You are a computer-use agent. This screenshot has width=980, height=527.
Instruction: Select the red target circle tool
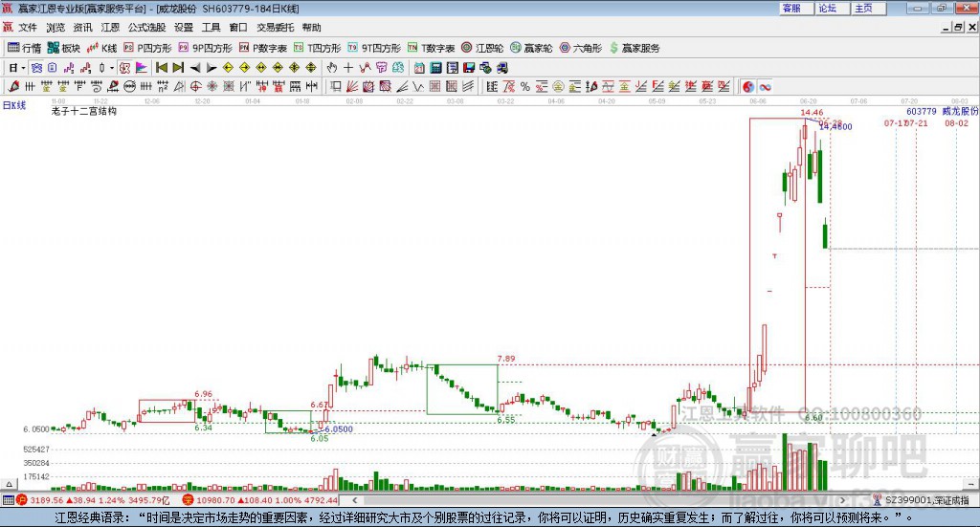195,87
